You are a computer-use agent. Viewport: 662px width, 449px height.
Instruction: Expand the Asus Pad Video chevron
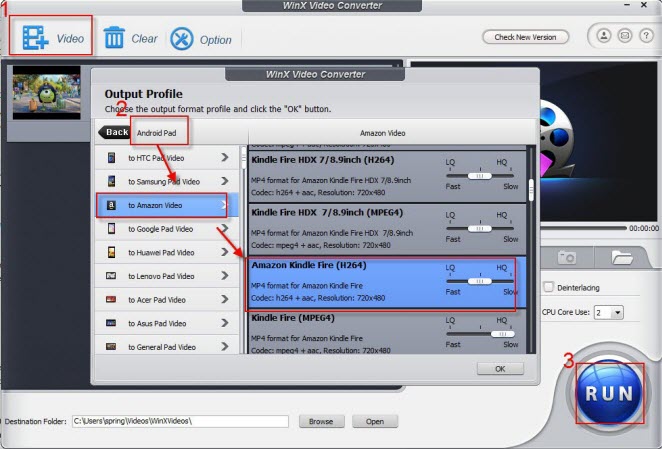(x=225, y=323)
